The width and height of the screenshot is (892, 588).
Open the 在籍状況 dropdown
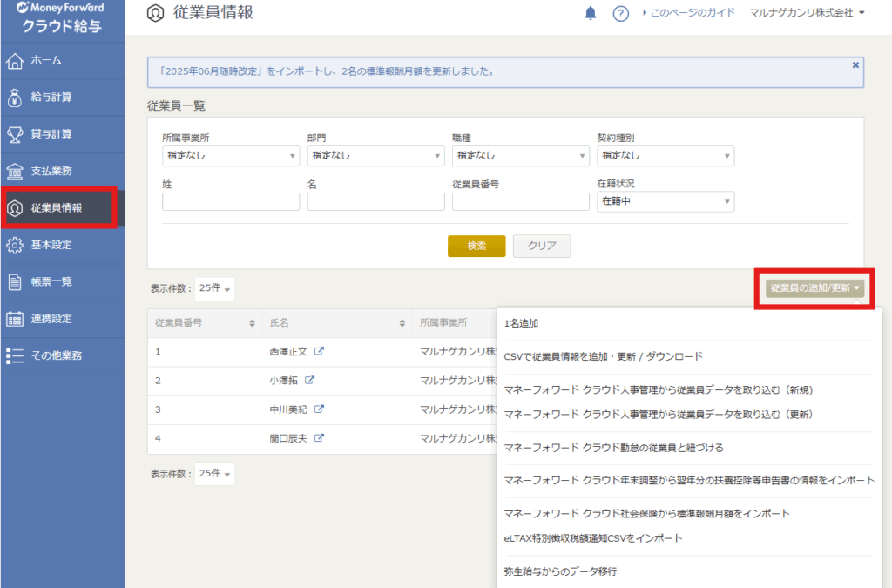click(666, 202)
